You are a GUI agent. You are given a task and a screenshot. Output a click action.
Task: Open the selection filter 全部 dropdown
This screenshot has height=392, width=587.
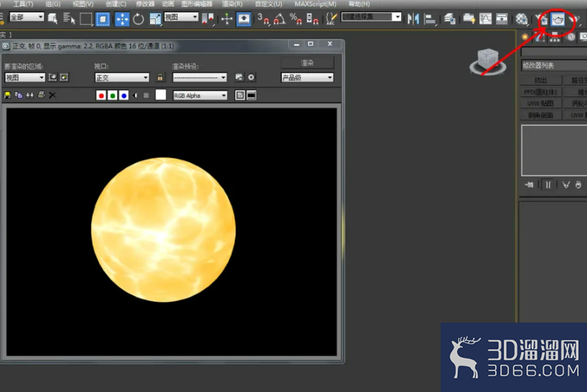[26, 17]
